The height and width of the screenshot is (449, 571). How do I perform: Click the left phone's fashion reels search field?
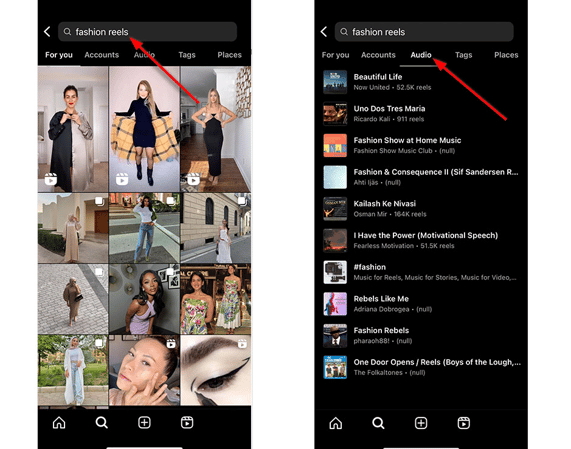pyautogui.click(x=147, y=32)
